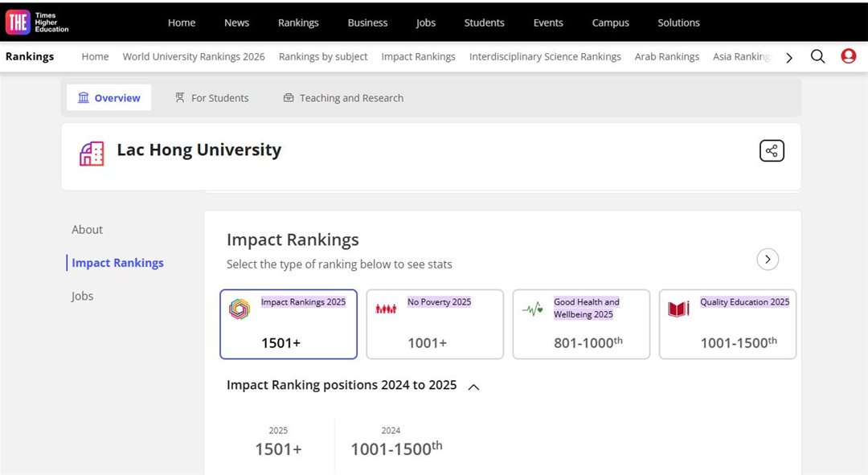Open Business in top navigation
The image size is (868, 475).
pyautogui.click(x=367, y=23)
